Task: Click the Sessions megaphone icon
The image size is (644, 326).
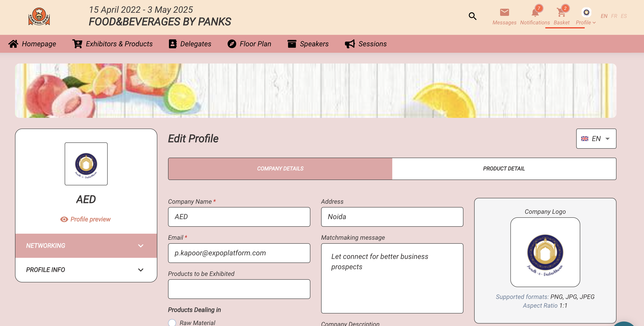Action: (350, 44)
